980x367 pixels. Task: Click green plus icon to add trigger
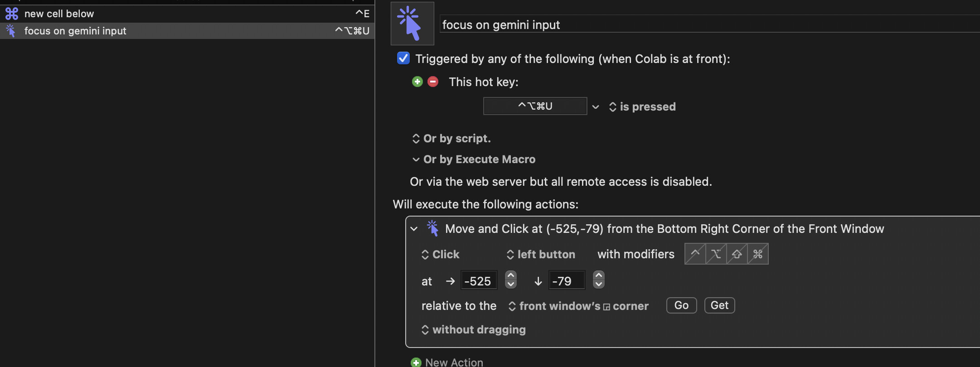coord(417,82)
